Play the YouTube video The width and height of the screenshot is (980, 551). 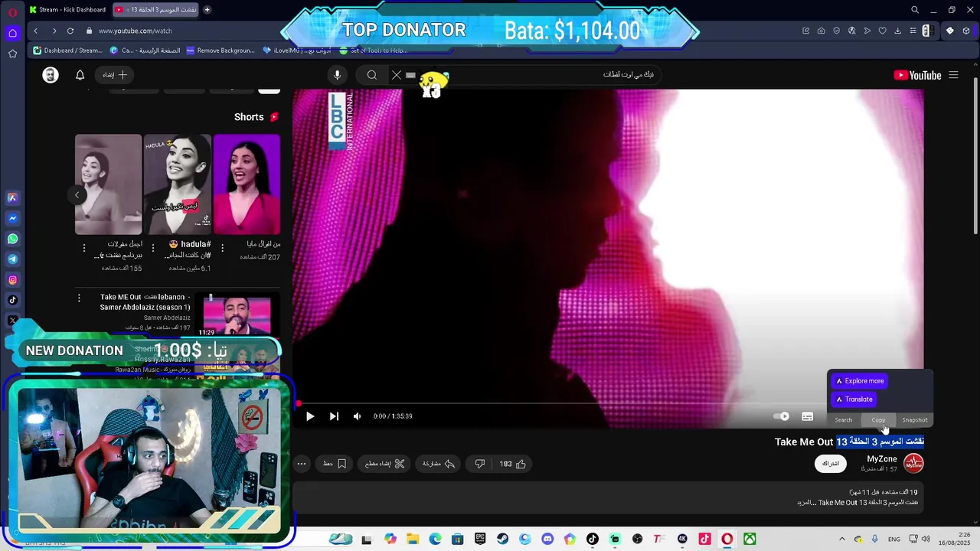tap(310, 416)
